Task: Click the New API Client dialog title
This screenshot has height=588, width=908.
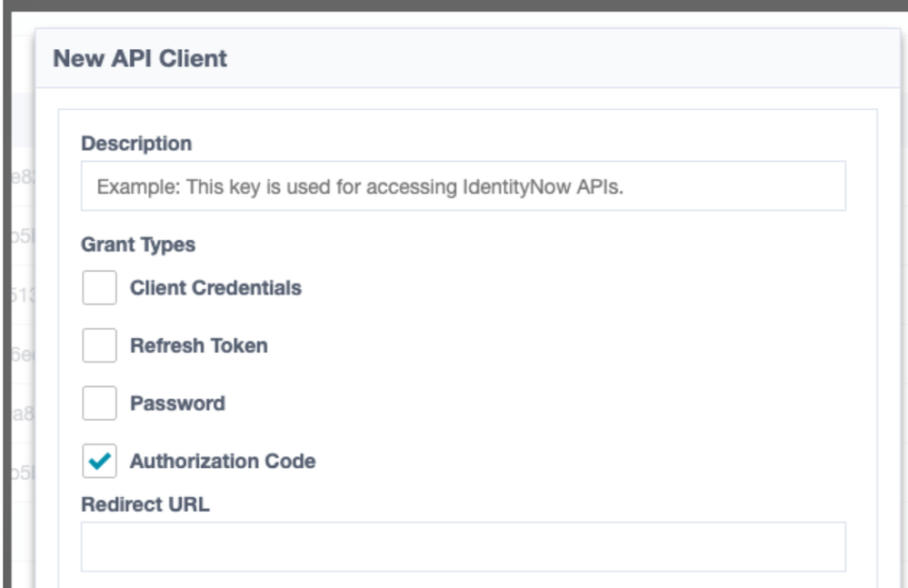Action: tap(140, 59)
